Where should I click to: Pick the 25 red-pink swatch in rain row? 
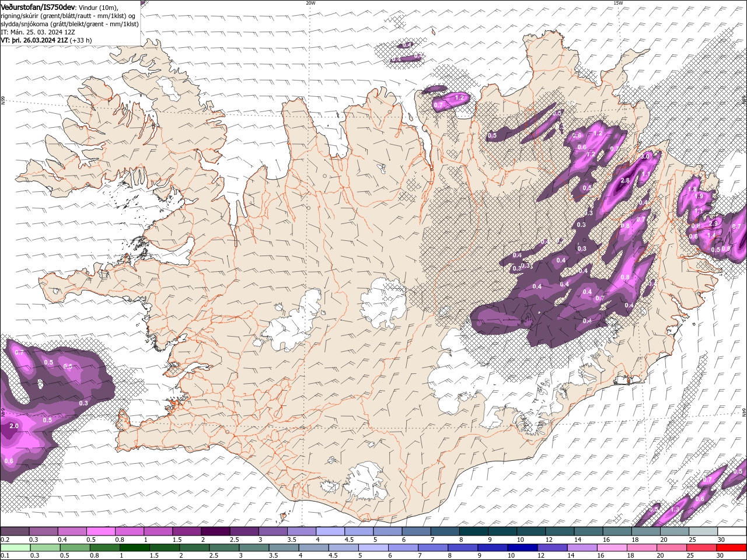point(700,547)
